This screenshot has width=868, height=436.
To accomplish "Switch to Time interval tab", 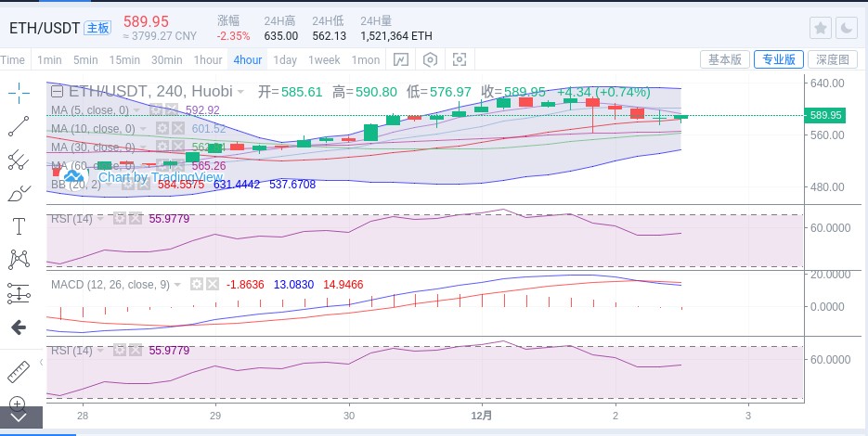I will (13, 59).
